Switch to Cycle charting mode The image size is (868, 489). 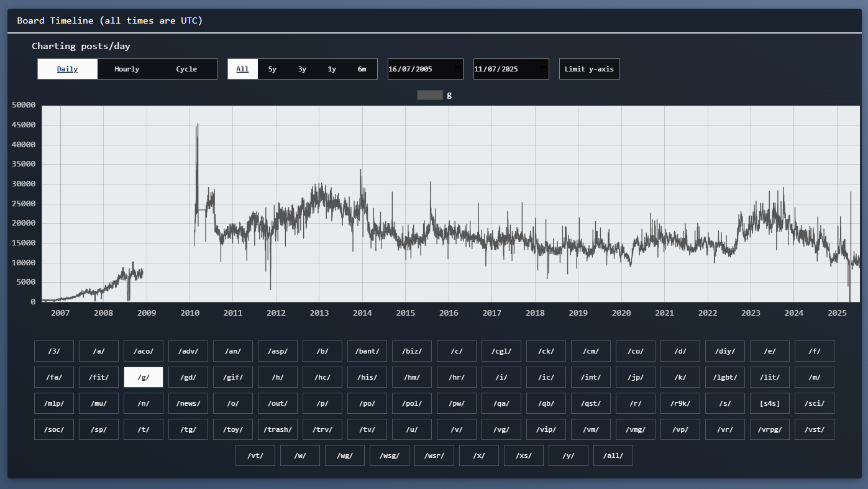tap(186, 69)
